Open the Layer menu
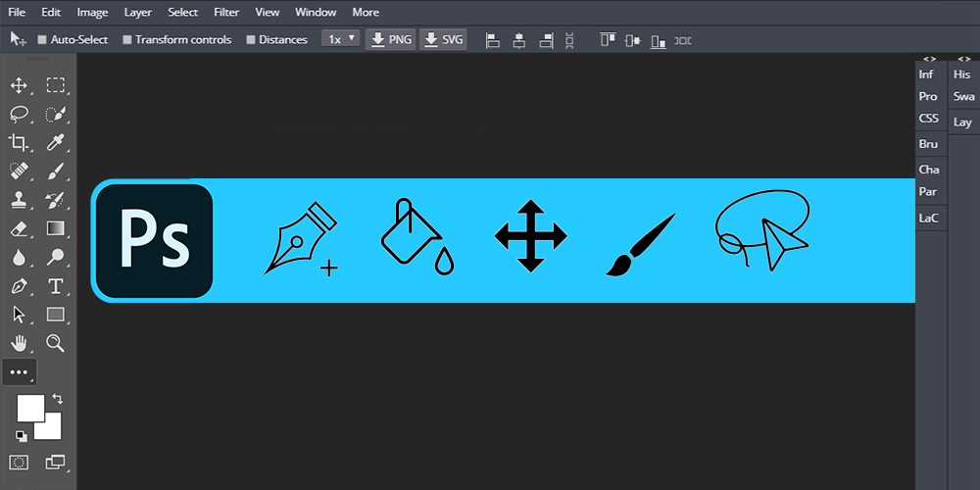 [137, 13]
